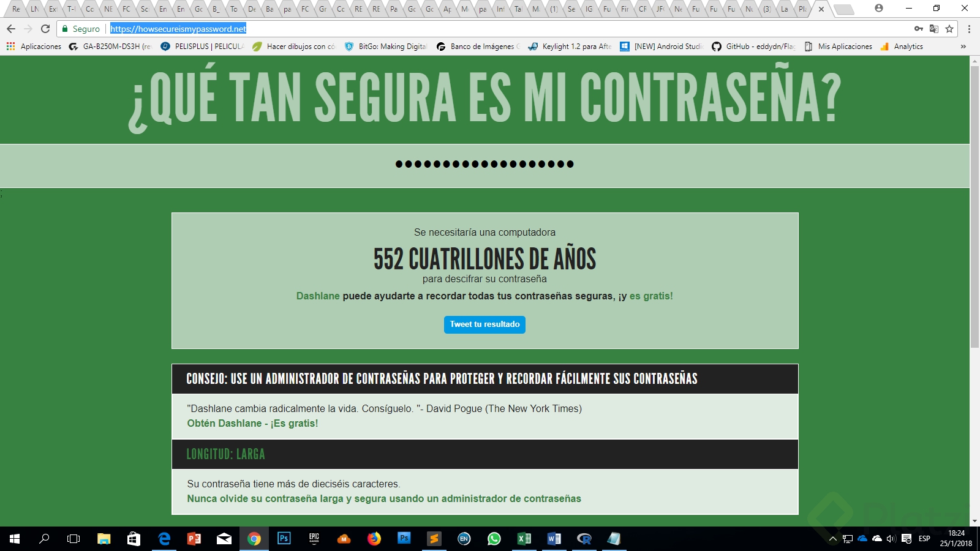Open the Chrome three-dot menu
The image size is (980, 551).
969,29
